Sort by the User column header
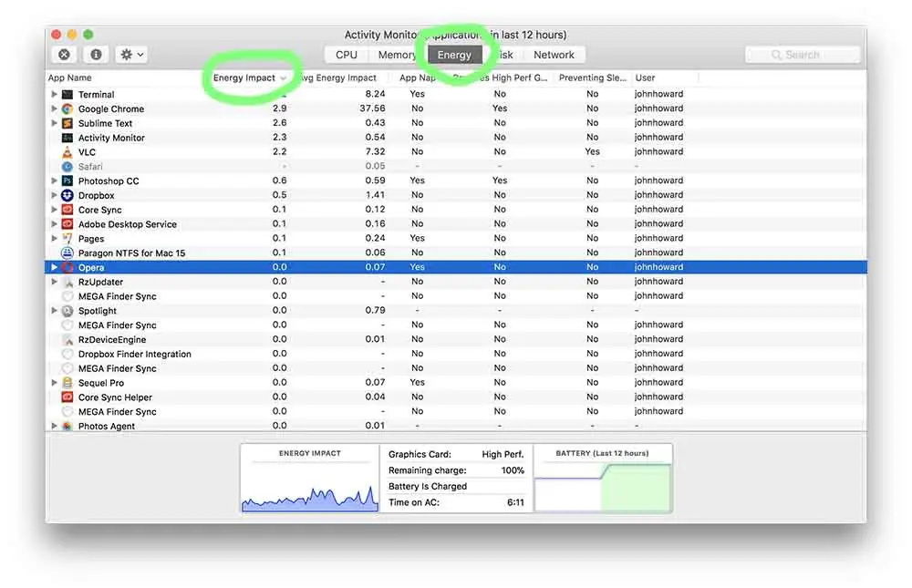Viewport: 912px width, 588px height. pos(645,77)
